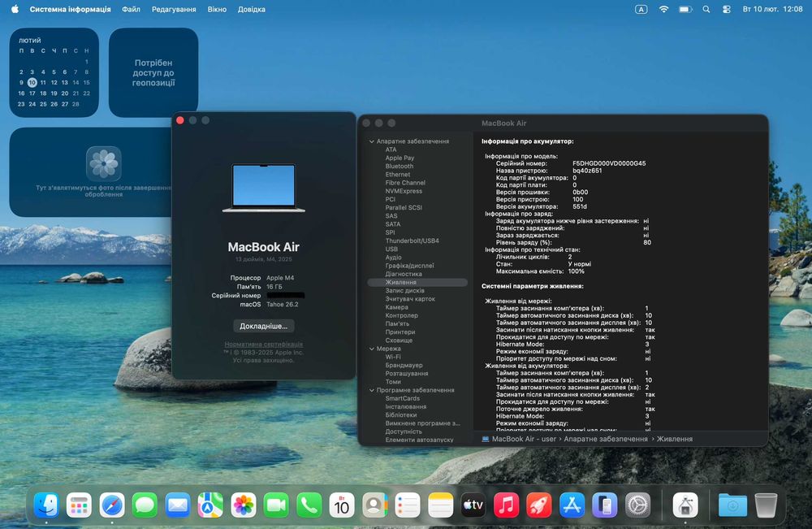The image size is (812, 529).
Task: Collapse the Апаратне забезпечення section
Action: [x=371, y=141]
